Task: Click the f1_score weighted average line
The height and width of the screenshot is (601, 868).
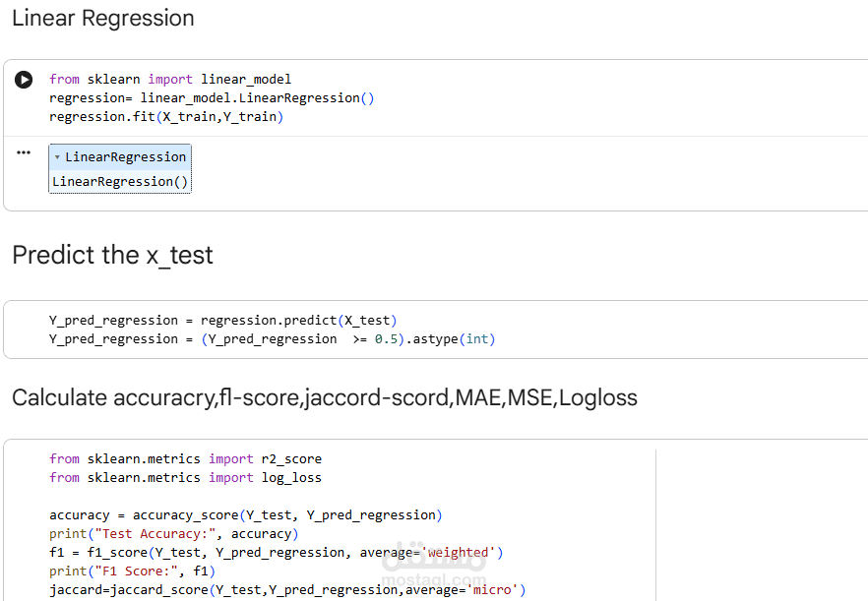Action: [x=277, y=553]
